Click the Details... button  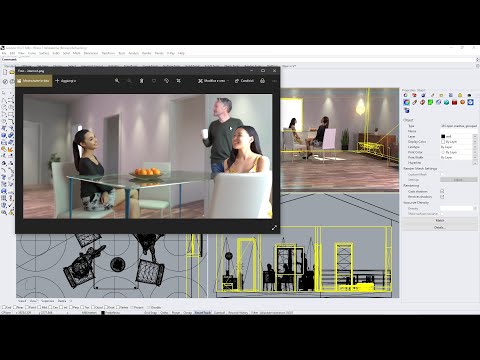[x=440, y=227]
